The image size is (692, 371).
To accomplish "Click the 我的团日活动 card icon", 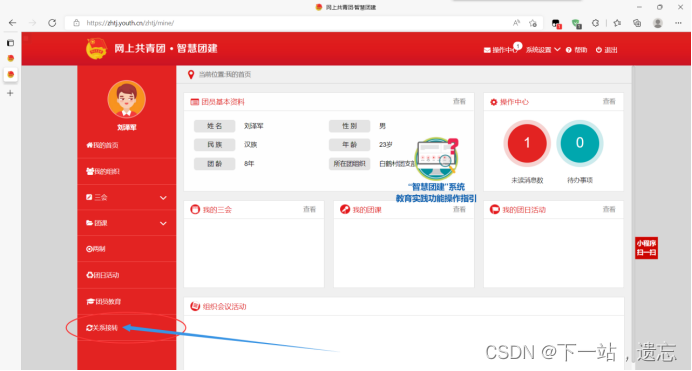I will (495, 209).
